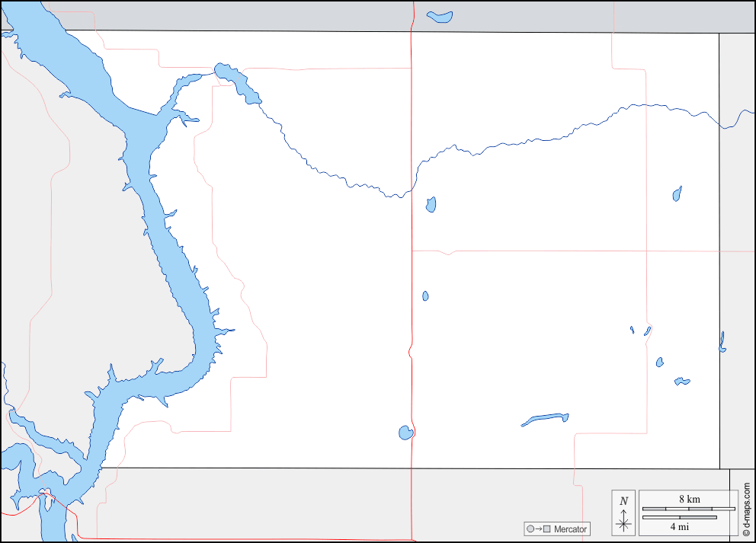
Task: Click the round lake on the bottom red line
Action: pyautogui.click(x=405, y=433)
